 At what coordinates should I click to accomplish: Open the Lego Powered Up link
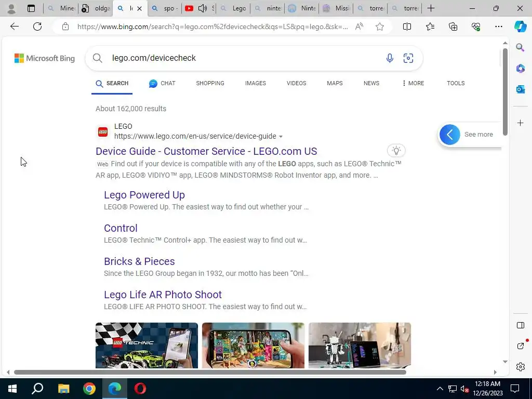144,195
